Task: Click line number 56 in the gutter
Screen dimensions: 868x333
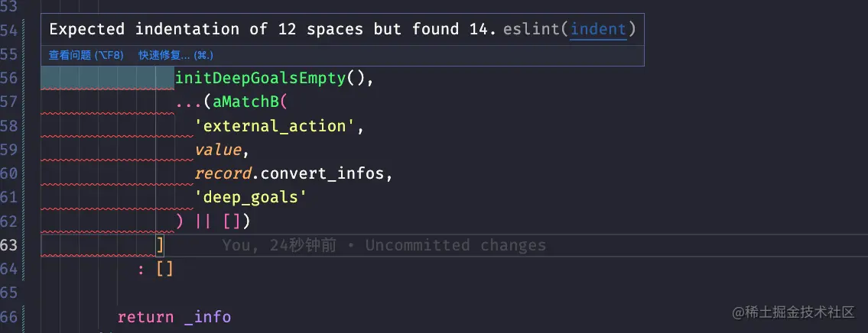Action: pos(10,78)
